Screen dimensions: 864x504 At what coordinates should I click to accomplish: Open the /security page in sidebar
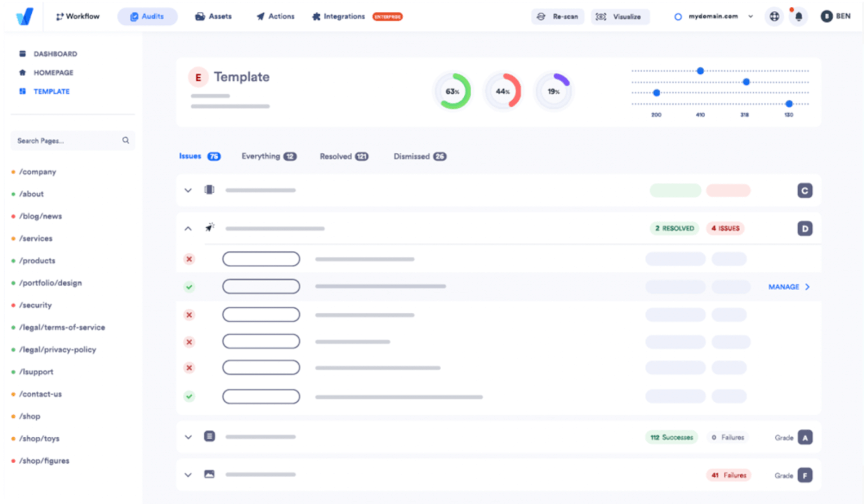pyautogui.click(x=35, y=305)
